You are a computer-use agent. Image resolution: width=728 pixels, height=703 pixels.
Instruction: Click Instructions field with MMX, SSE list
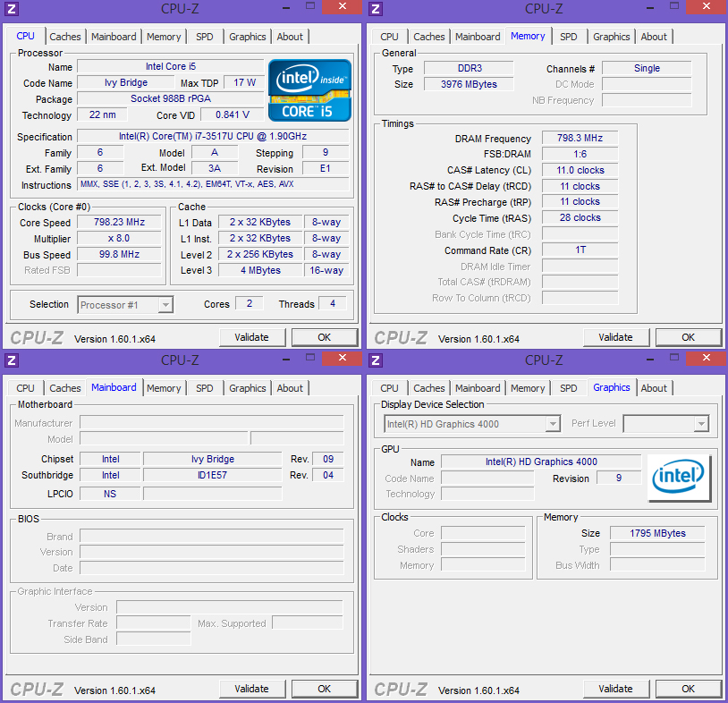pos(213,184)
